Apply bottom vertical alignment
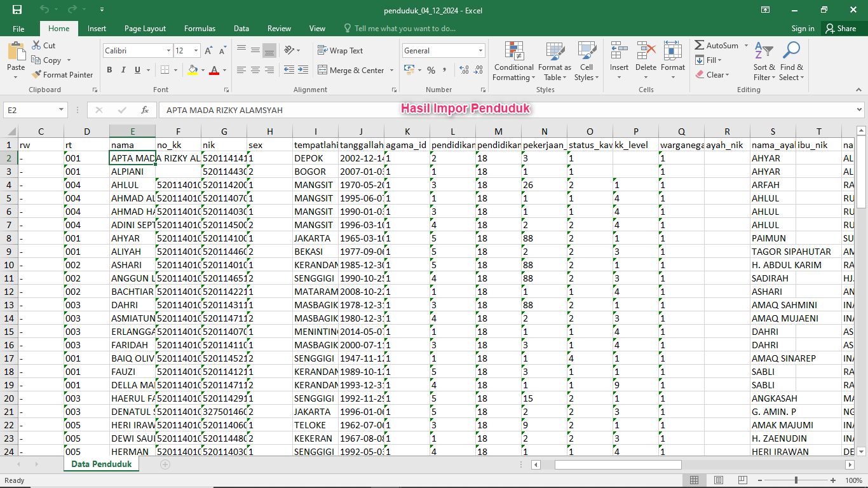This screenshot has height=488, width=868. click(x=269, y=50)
